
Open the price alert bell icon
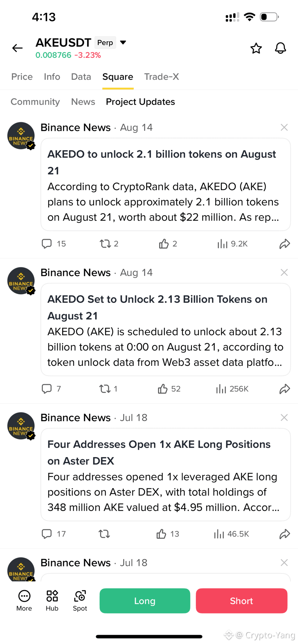click(x=280, y=48)
